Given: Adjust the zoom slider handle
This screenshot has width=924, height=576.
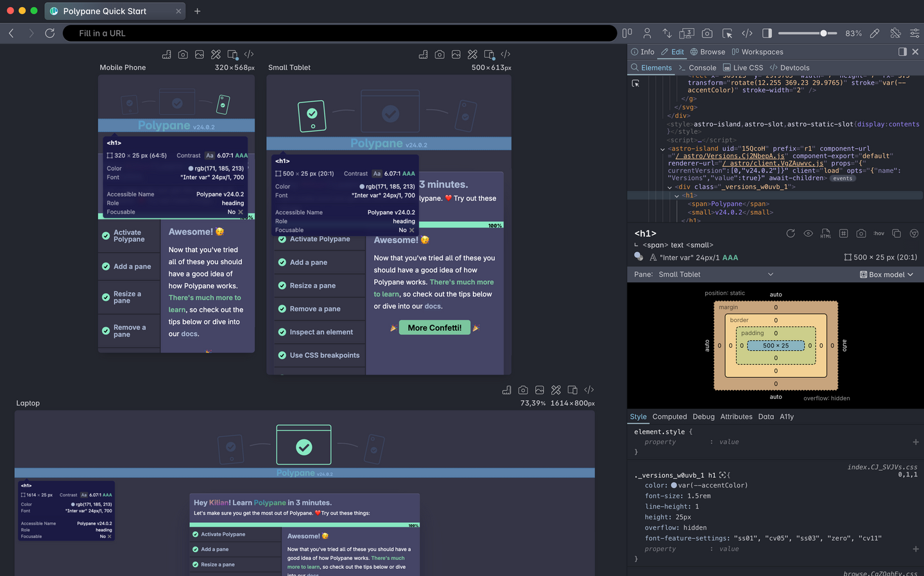Looking at the screenshot, I should (824, 33).
